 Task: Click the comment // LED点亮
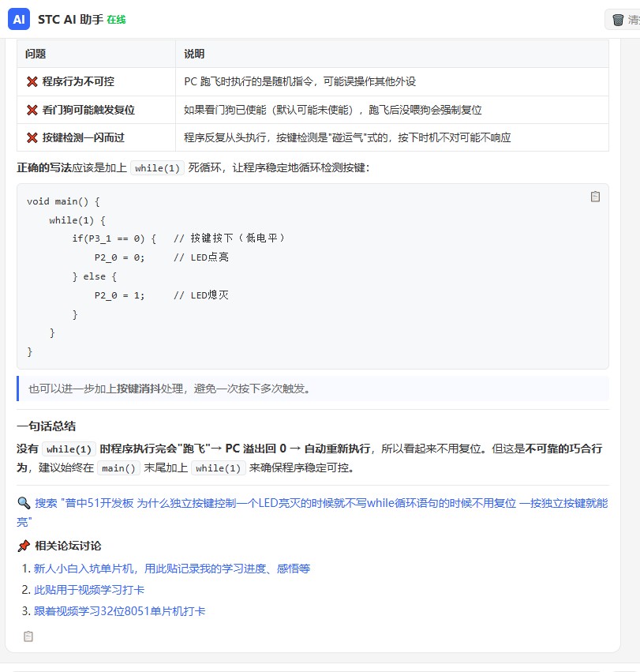pos(201,257)
